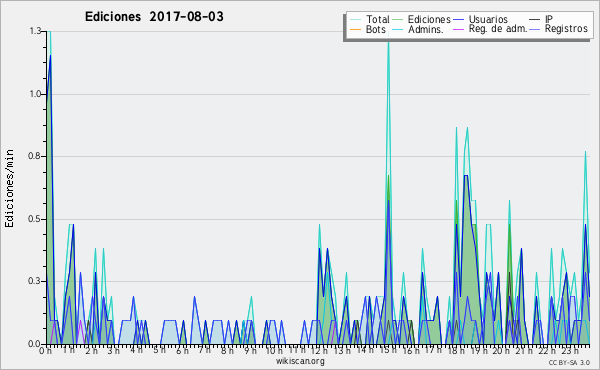Click the Total legend color line
The width and height of the screenshot is (600, 370).
[x=355, y=20]
